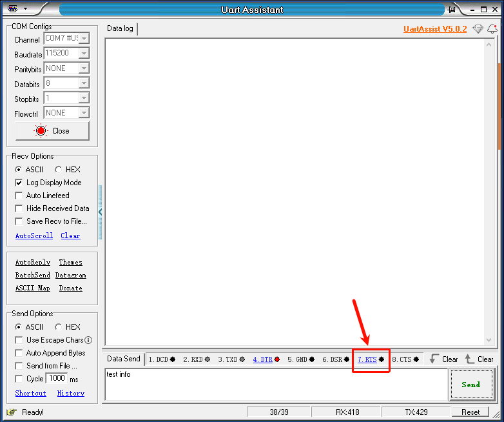Click the data log scroll up arrow
Image resolution: width=504 pixels, height=422 pixels.
[x=489, y=45]
